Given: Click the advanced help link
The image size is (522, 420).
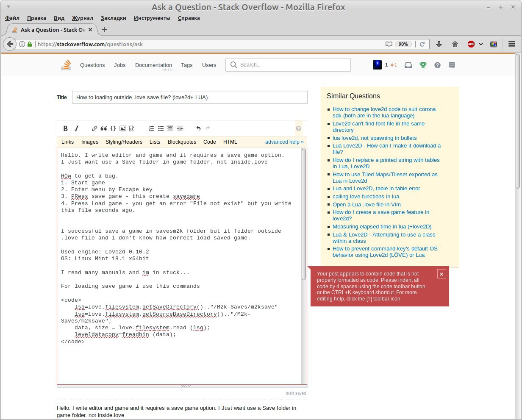Looking at the screenshot, I should [x=284, y=142].
